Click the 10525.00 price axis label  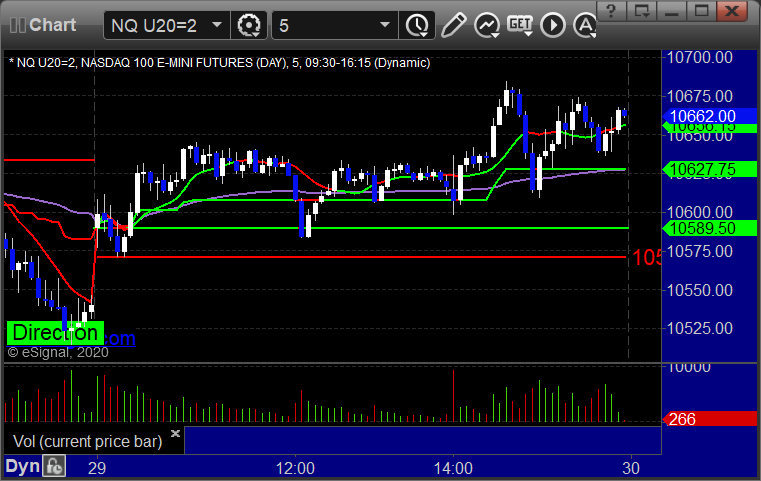point(700,329)
